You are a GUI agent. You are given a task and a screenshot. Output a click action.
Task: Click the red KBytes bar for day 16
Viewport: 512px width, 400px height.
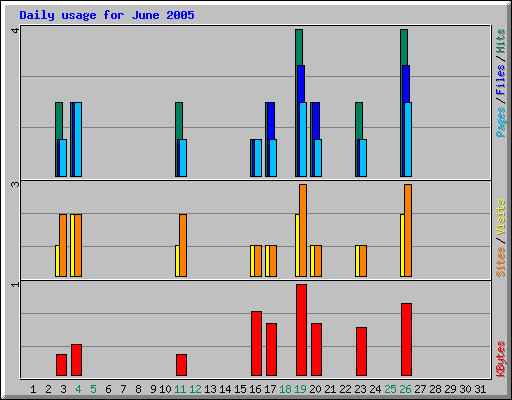(256, 343)
